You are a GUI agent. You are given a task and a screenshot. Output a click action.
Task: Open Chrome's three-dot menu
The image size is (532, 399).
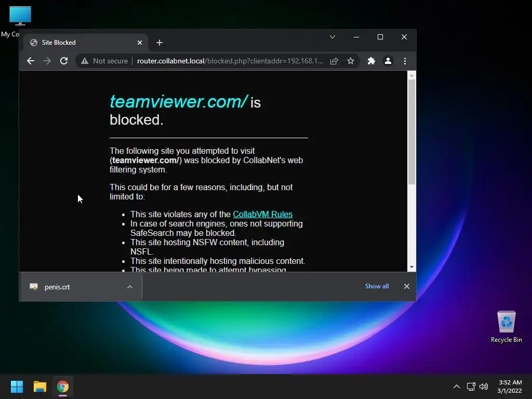coord(405,61)
